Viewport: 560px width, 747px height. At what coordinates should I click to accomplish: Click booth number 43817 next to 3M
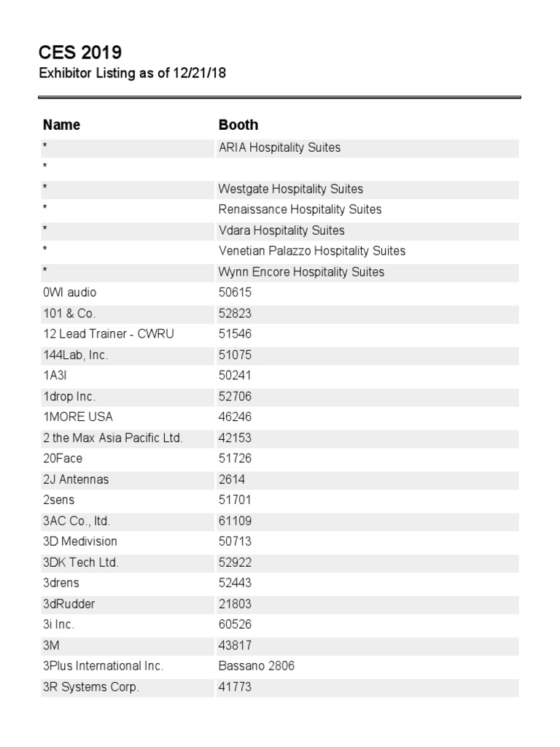click(235, 646)
